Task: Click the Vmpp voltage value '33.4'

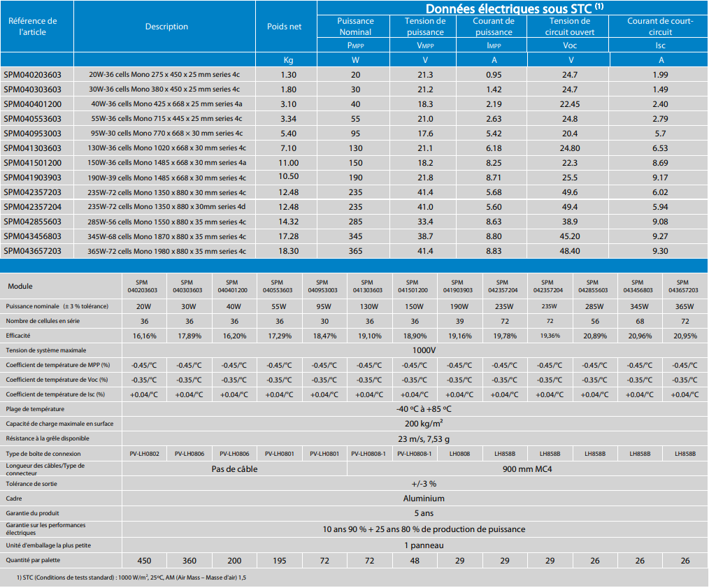Action: (x=425, y=222)
